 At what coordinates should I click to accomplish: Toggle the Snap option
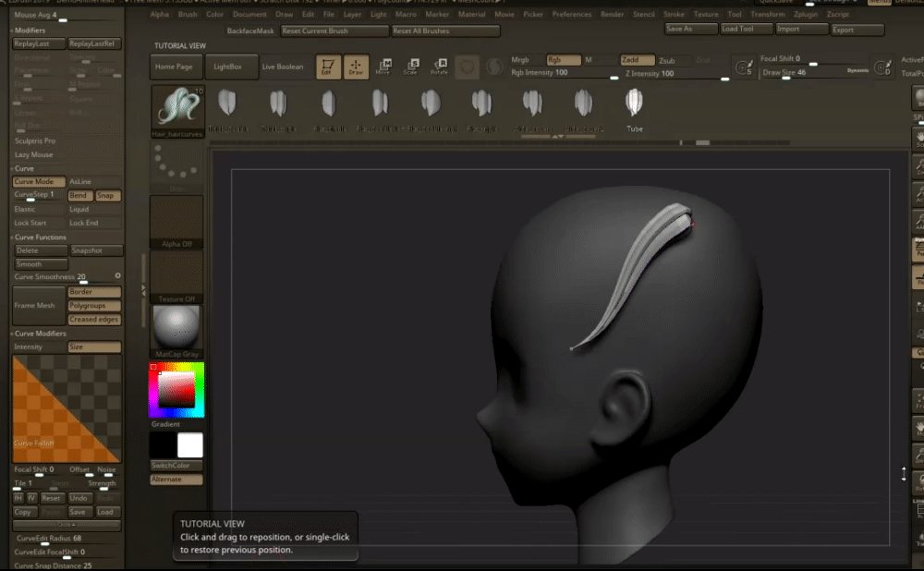108,195
